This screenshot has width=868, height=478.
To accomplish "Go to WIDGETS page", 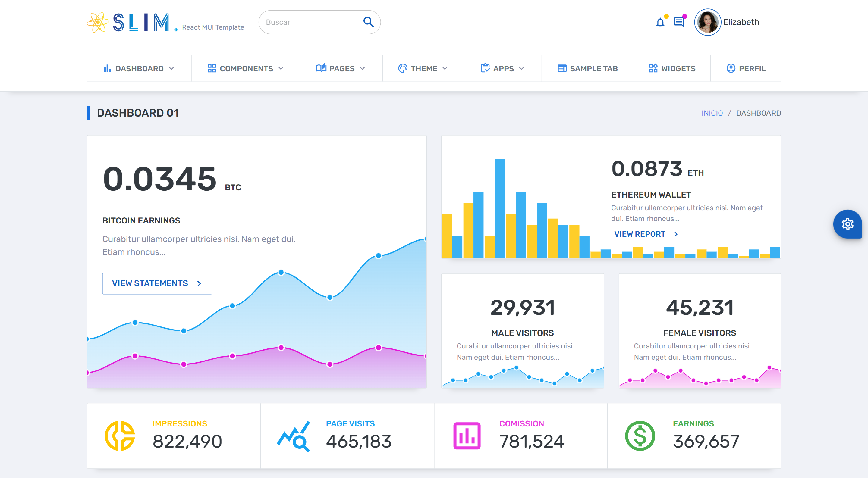I will point(672,68).
